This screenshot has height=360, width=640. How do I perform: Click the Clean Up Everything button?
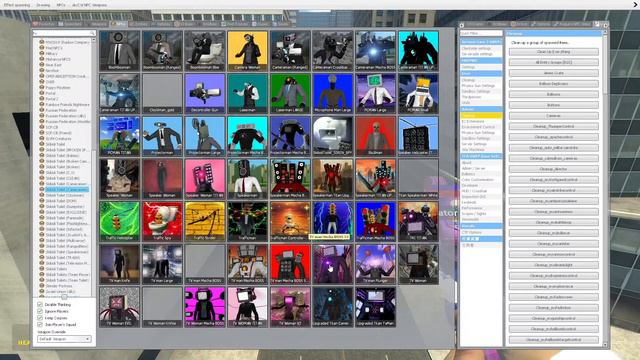click(x=553, y=52)
